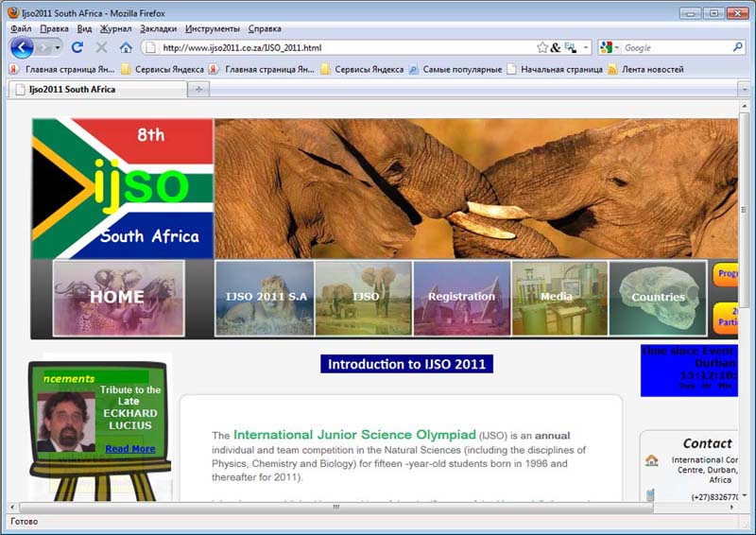Screen dimensions: 756x535
Task: Click the Stop loading X icon
Action: coord(101,47)
